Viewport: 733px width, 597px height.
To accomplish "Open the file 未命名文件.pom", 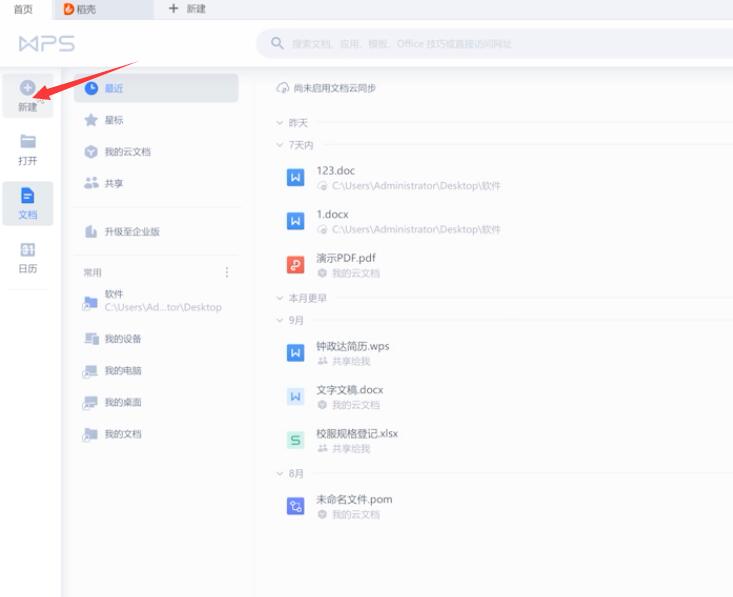I will tap(354, 499).
